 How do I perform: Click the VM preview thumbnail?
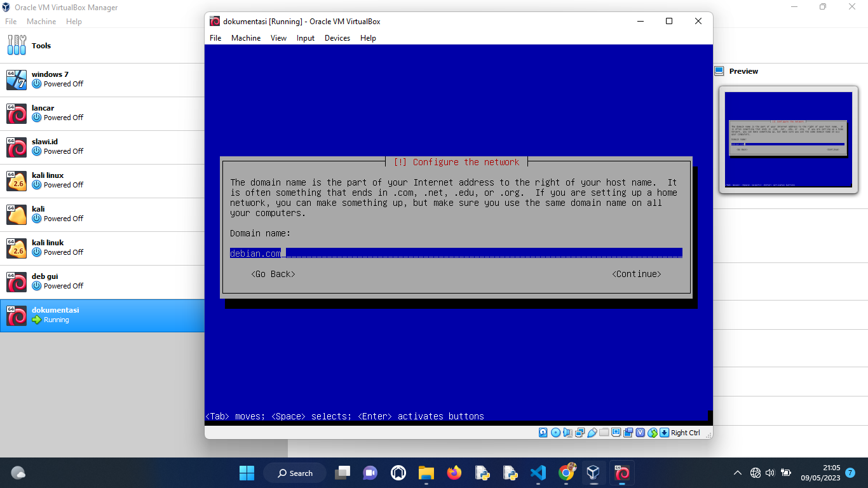[x=788, y=140]
